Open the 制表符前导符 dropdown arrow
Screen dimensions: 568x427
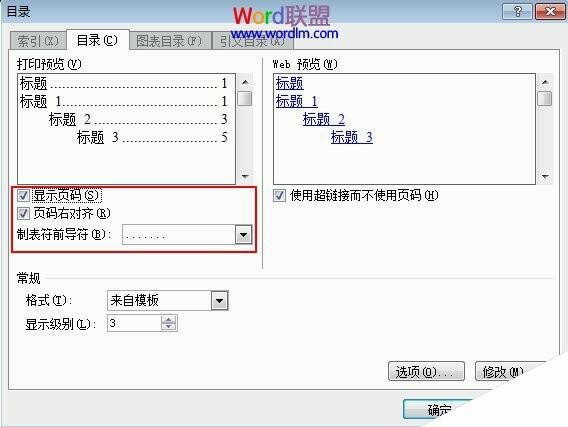(243, 235)
